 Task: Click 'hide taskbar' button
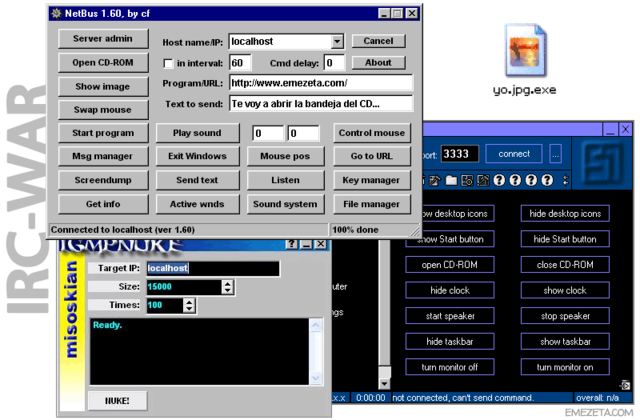tap(450, 342)
